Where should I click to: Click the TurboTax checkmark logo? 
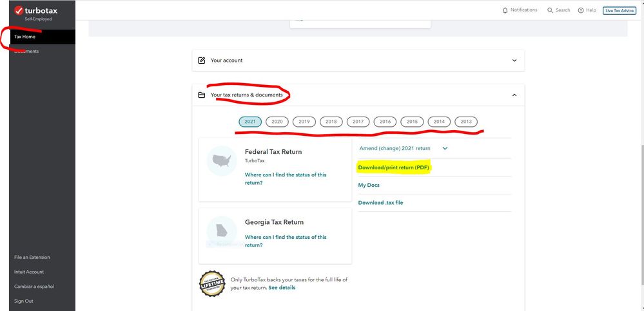click(x=19, y=11)
